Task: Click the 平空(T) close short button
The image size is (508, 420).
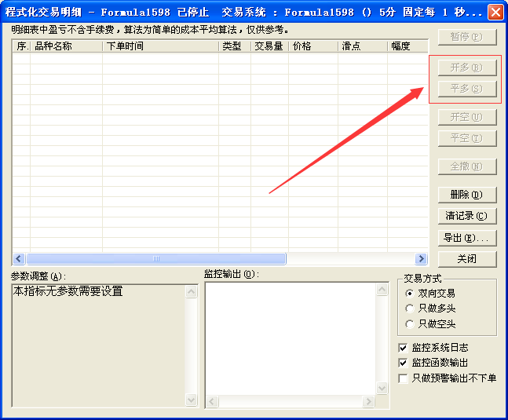Action: coord(467,138)
